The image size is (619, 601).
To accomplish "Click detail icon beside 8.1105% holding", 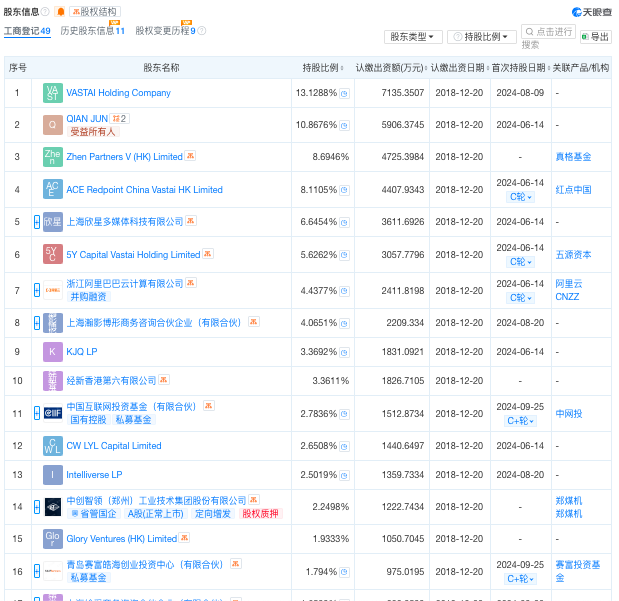I will point(344,190).
